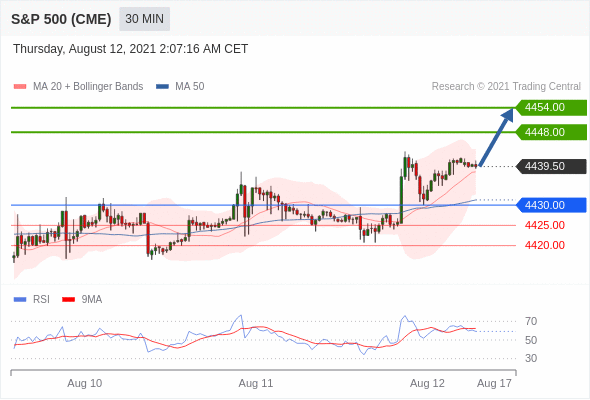Click the blue MA 50 legend swatch
This screenshot has height=400, width=590.
tap(163, 87)
